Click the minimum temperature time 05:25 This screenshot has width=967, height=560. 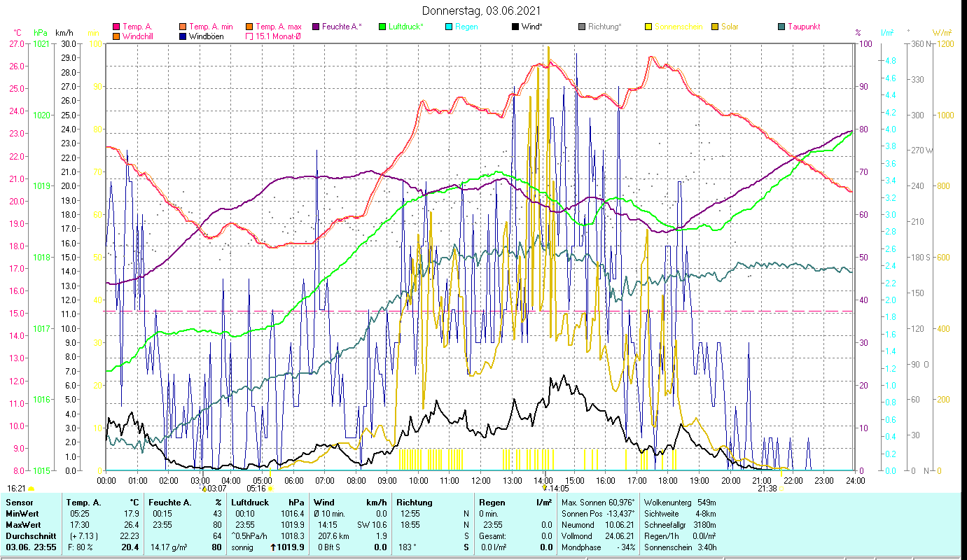point(79,514)
